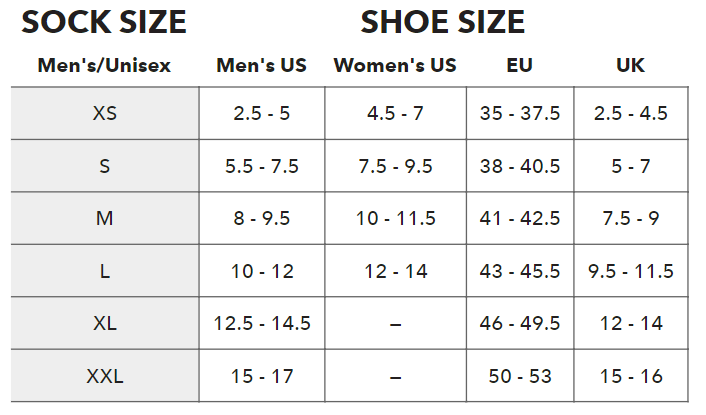This screenshot has height=415, width=706.
Task: Choose the L sock size cell
Action: (x=104, y=271)
